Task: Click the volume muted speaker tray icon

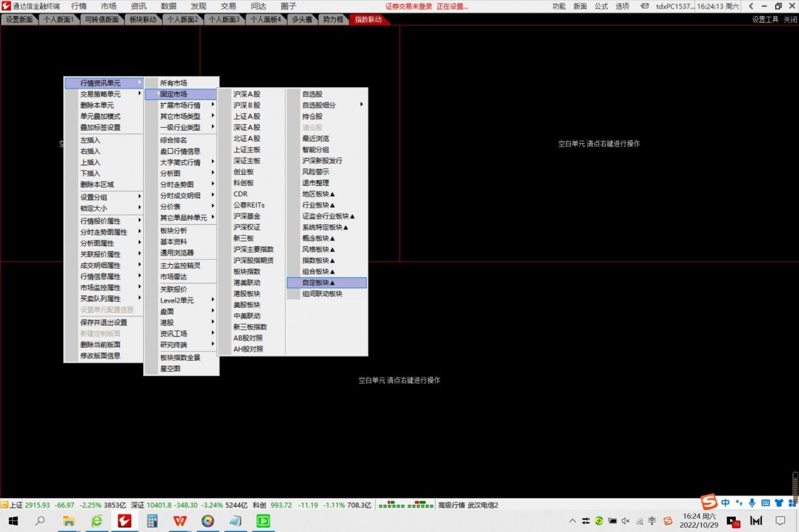Action: pos(625,521)
